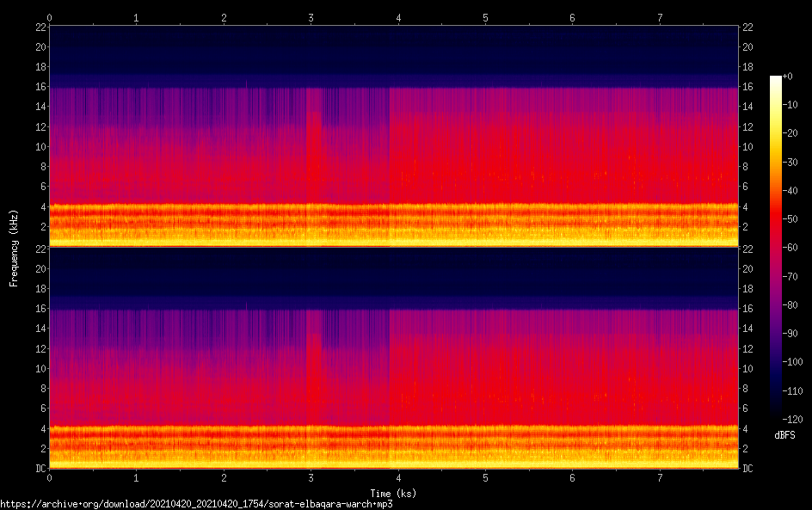Click the dBFS color gradient bar
Screen dimensions: 812x510
point(776,248)
